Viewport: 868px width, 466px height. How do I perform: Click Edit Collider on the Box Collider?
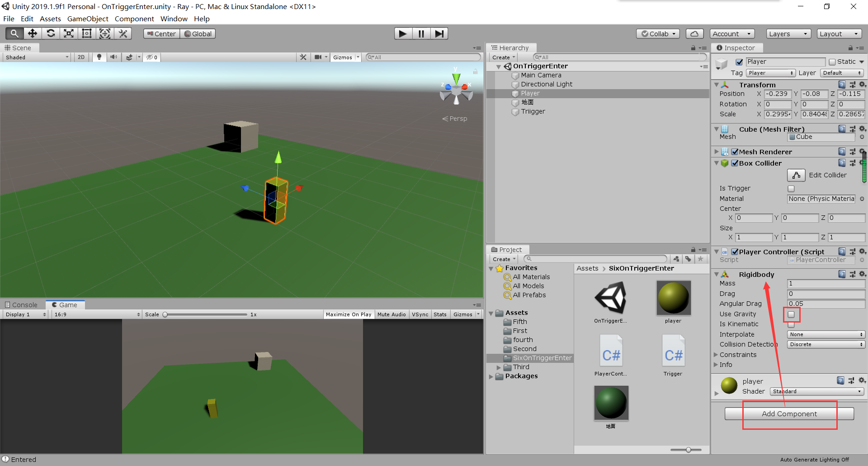coord(796,175)
